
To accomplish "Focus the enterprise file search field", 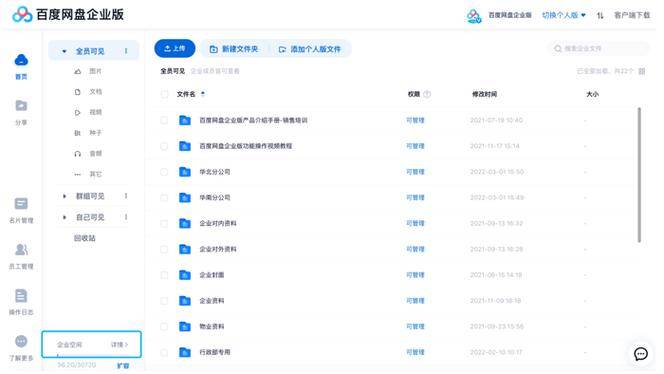I will coord(599,49).
